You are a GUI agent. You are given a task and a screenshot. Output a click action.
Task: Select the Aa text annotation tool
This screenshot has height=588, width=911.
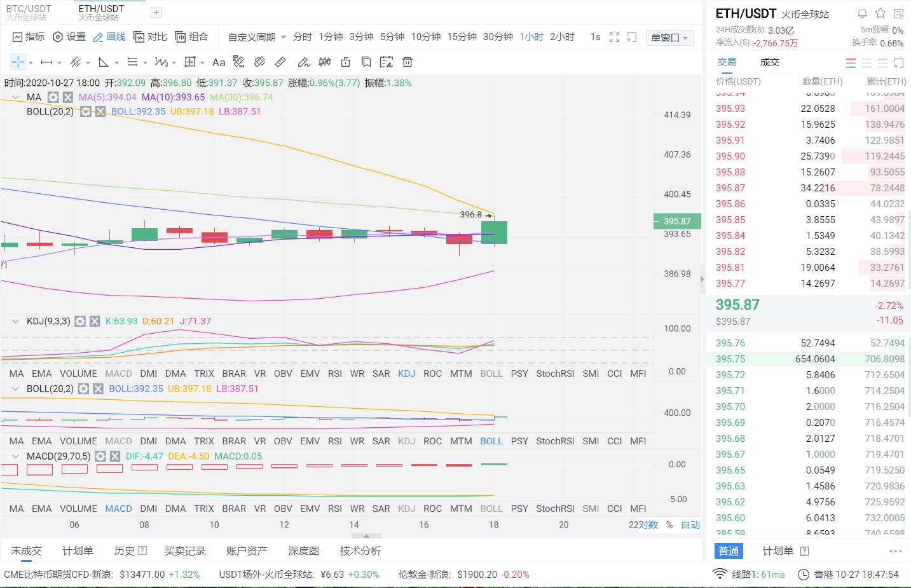tap(219, 62)
